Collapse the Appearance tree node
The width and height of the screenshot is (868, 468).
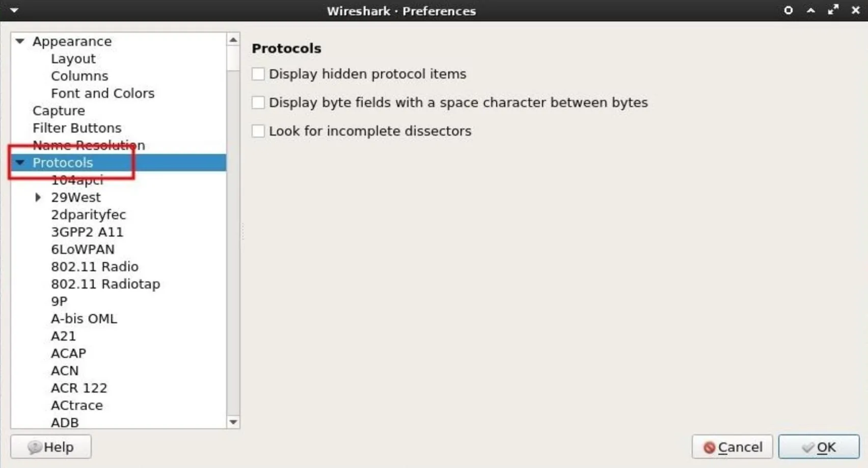coord(20,41)
